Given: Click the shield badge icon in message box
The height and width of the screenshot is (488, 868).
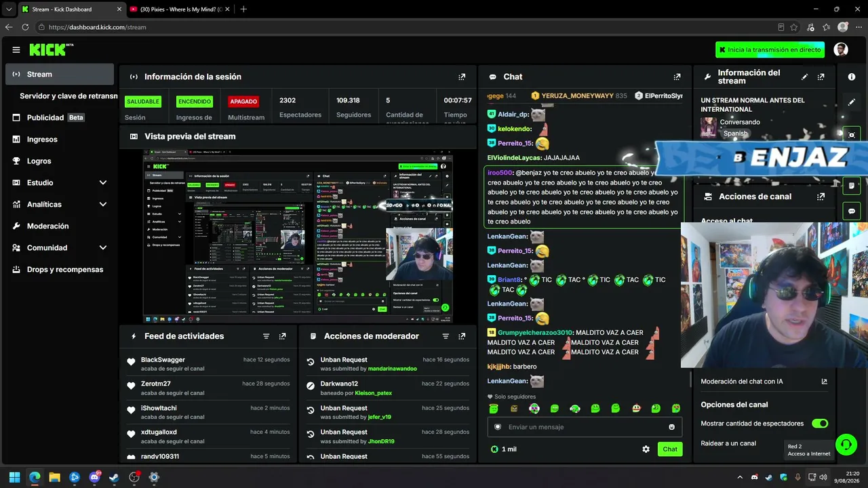Looking at the screenshot, I should (498, 427).
